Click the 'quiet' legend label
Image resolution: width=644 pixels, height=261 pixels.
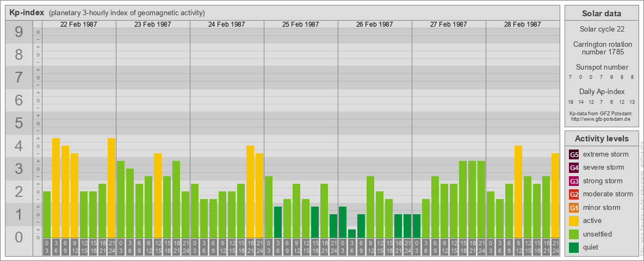pyautogui.click(x=592, y=247)
